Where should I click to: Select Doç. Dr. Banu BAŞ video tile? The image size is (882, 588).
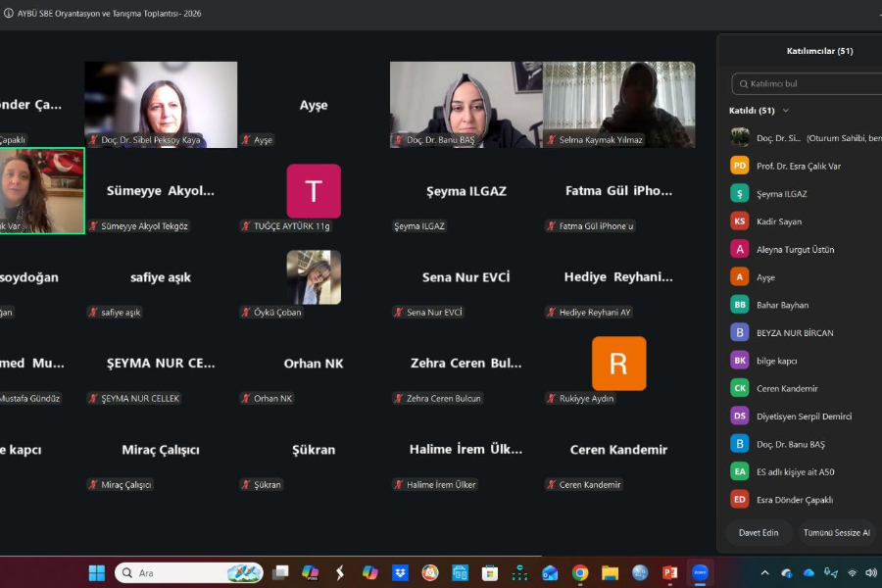[466, 105]
